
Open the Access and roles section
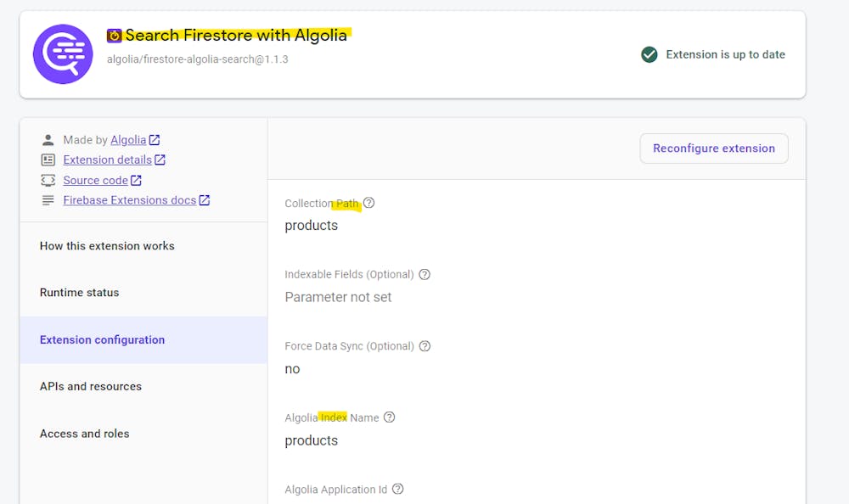pyautogui.click(x=84, y=433)
